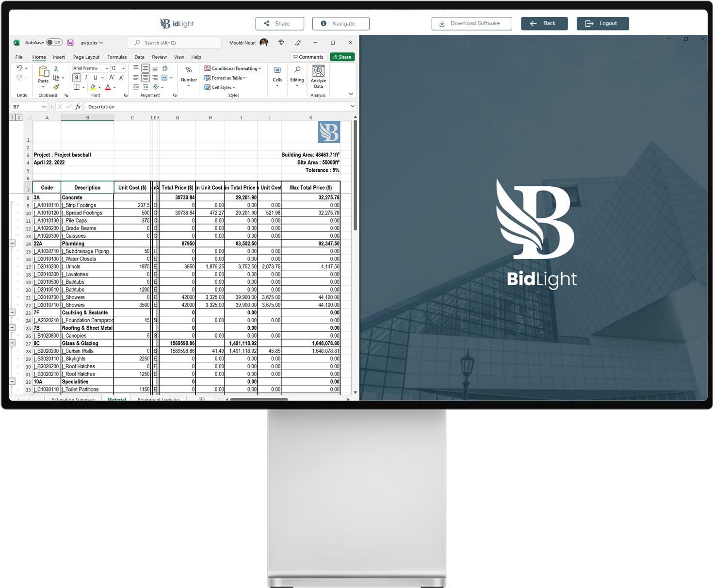Toggle Bold formatting button

pos(77,78)
